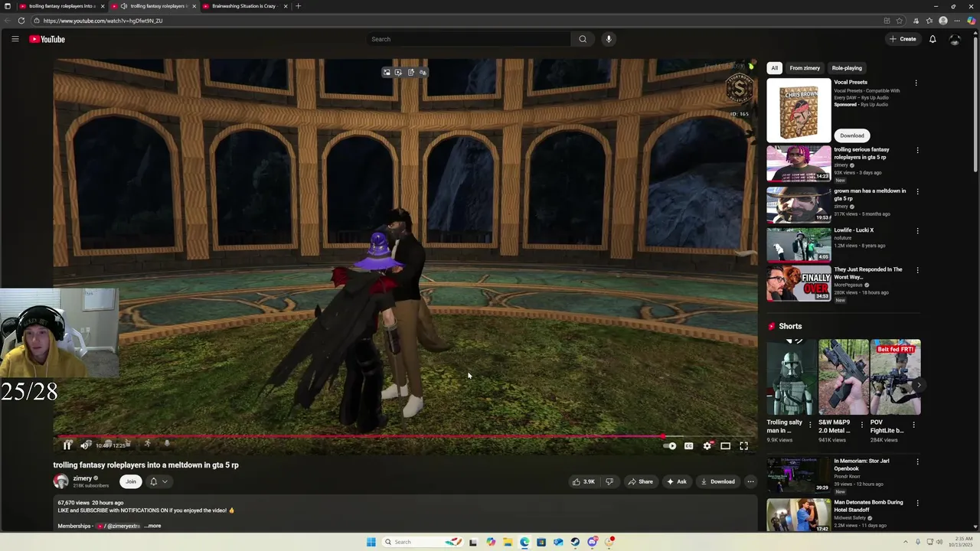This screenshot has width=980, height=551.
Task: Open Lowlife - Lucki X video thumbnail
Action: tap(799, 244)
